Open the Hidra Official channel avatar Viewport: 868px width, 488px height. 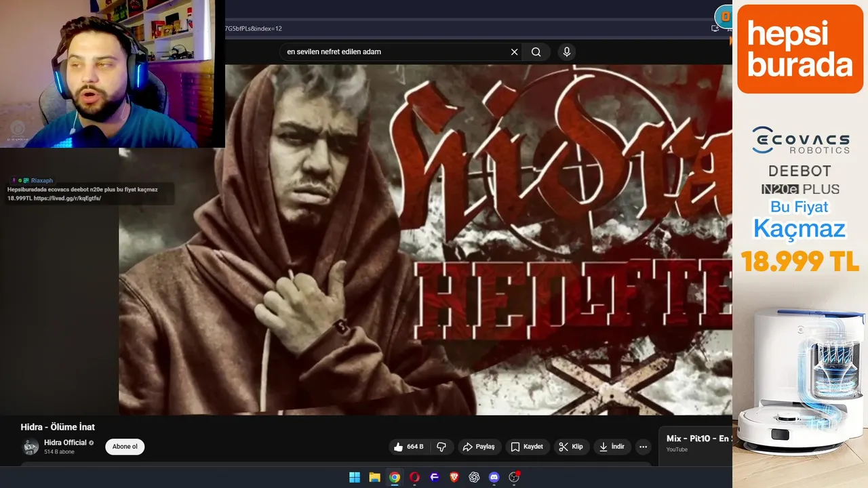pyautogui.click(x=31, y=447)
